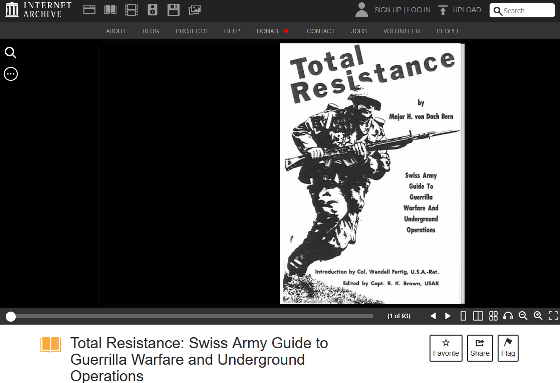The image size is (560, 383).
Task: Flip to previous page with left arrow
Action: point(433,316)
